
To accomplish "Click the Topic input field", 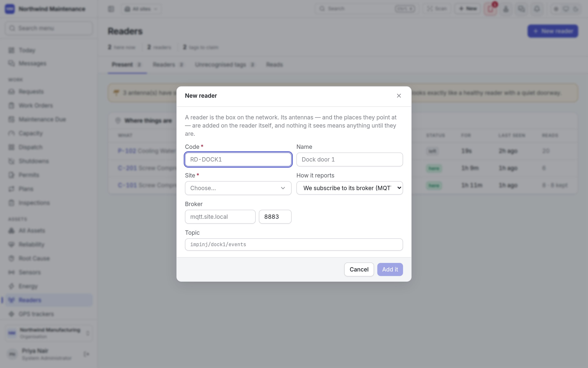I will click(x=294, y=244).
